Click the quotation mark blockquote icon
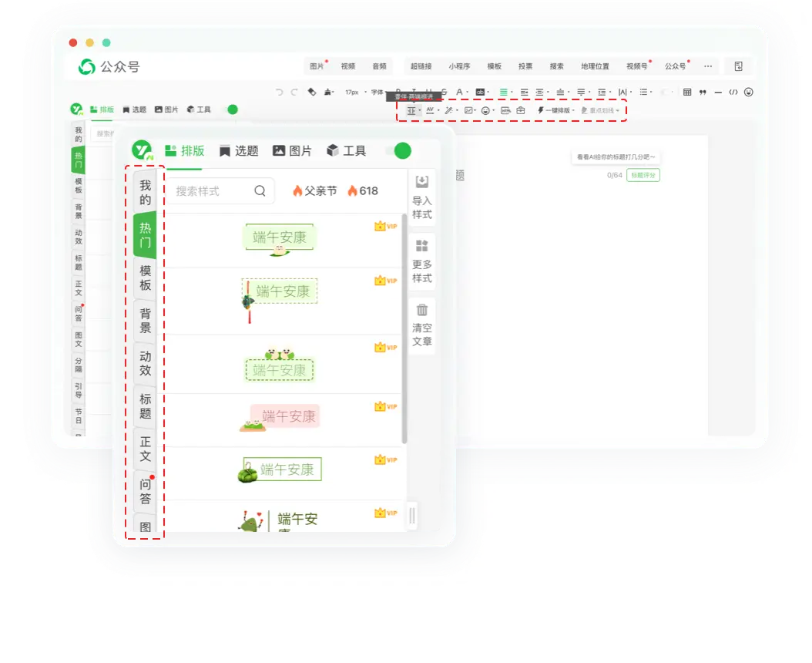 click(x=703, y=93)
